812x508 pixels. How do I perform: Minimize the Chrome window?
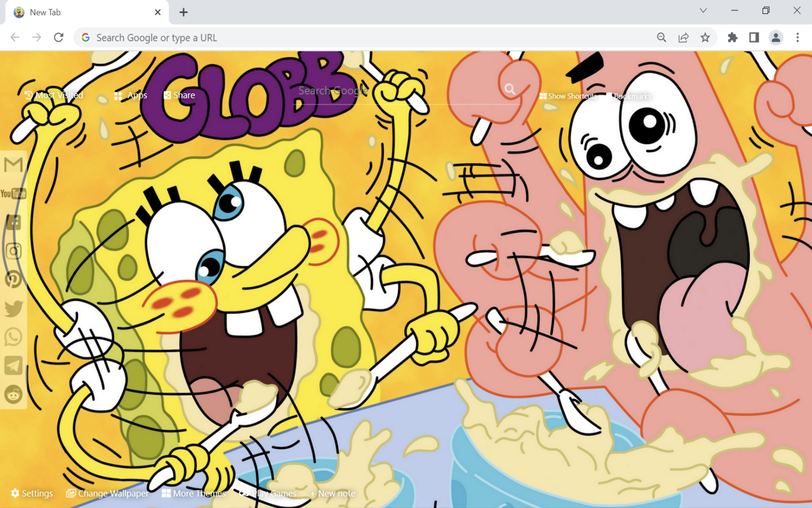click(x=735, y=11)
